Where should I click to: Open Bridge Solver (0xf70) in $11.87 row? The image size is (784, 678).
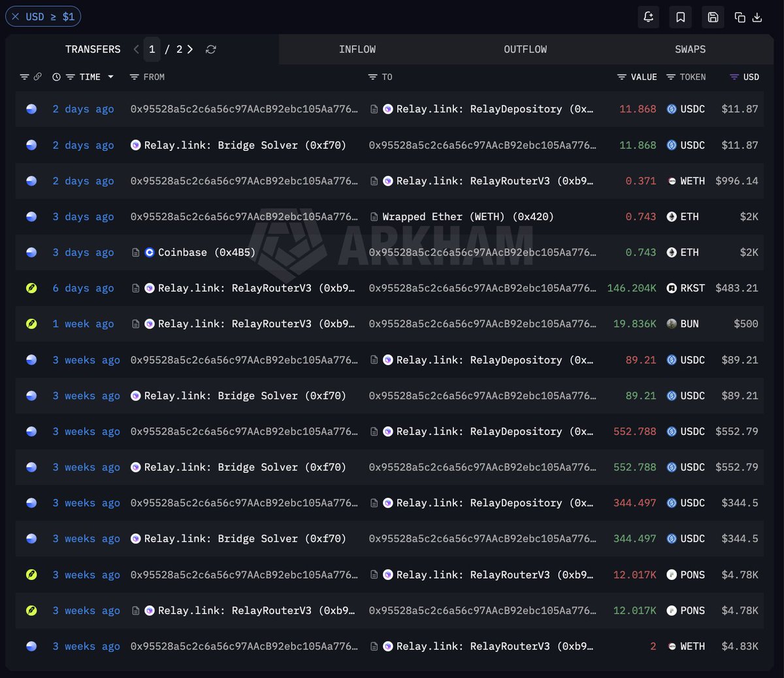(245, 145)
